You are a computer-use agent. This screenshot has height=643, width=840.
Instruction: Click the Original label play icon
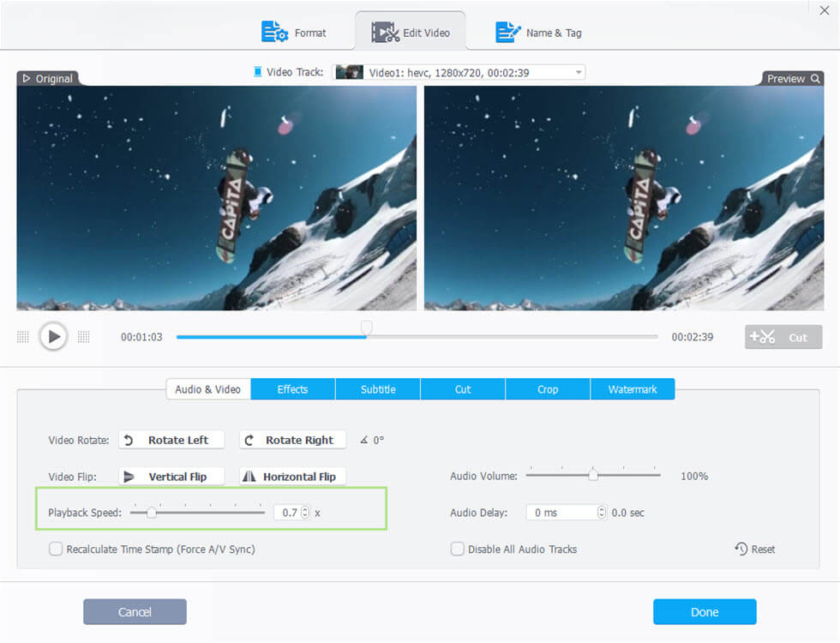tap(27, 78)
